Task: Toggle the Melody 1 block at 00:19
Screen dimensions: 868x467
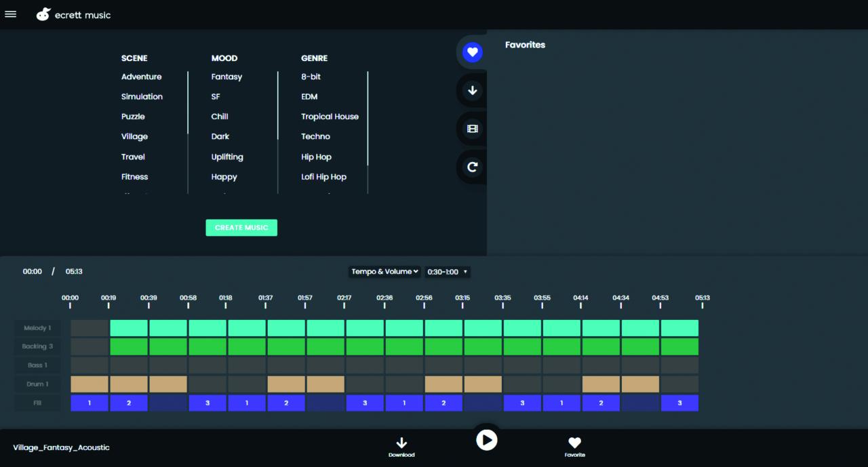Action: [129, 328]
